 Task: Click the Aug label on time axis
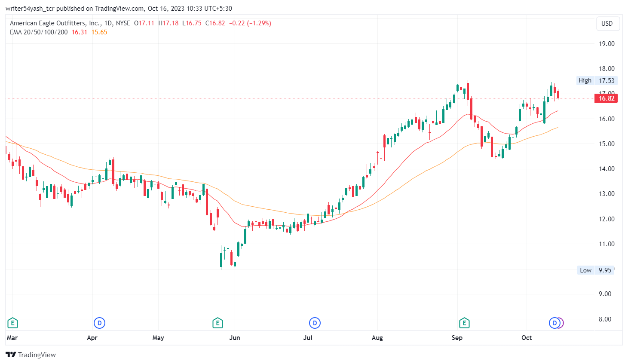click(x=377, y=338)
